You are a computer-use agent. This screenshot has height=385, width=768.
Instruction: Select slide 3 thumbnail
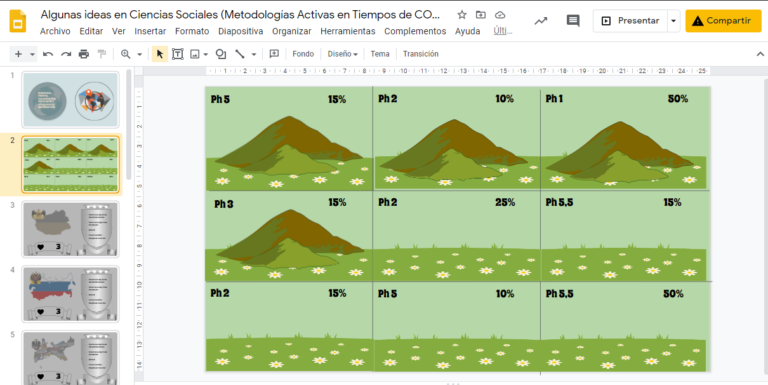[71, 229]
